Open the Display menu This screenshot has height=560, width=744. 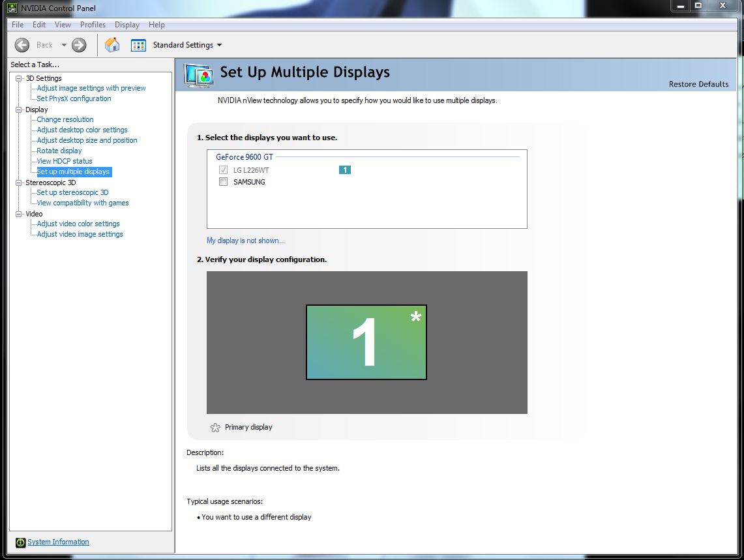click(x=127, y=25)
